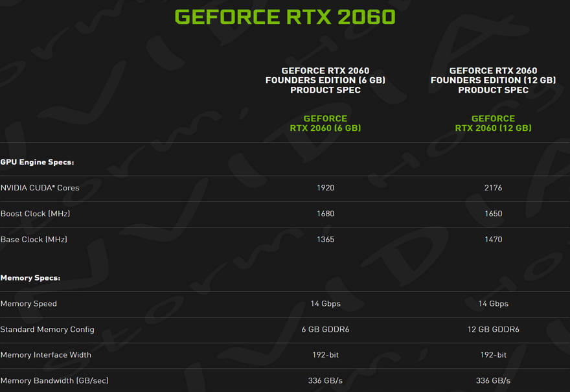
Task: Select the 12 GB Founders Edition product spec heading
Action: point(494,80)
